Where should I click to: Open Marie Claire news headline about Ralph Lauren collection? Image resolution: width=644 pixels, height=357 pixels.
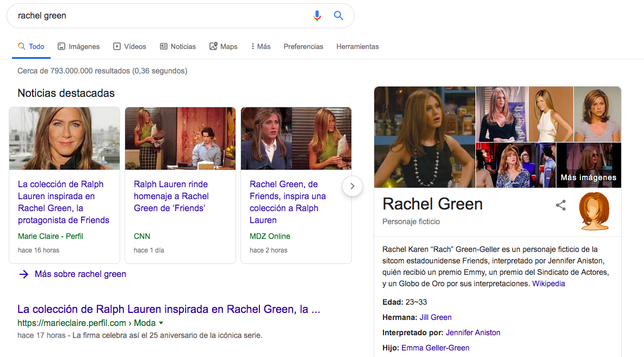point(63,202)
